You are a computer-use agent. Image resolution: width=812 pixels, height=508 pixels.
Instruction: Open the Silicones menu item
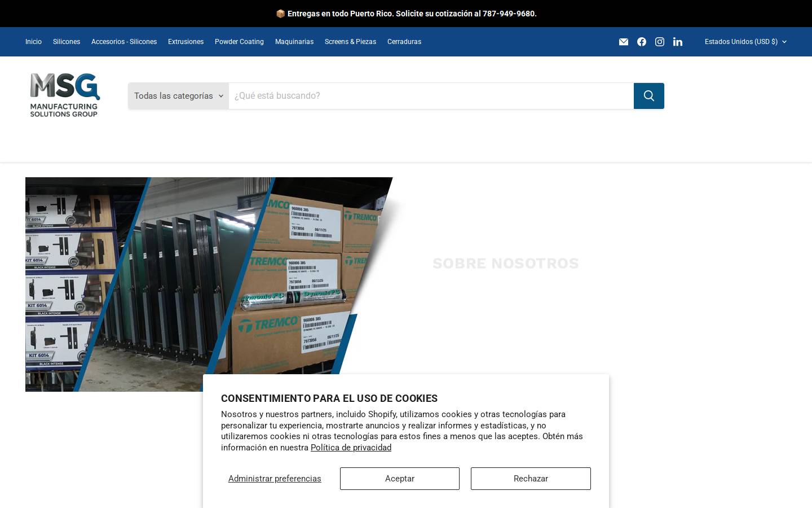67,42
